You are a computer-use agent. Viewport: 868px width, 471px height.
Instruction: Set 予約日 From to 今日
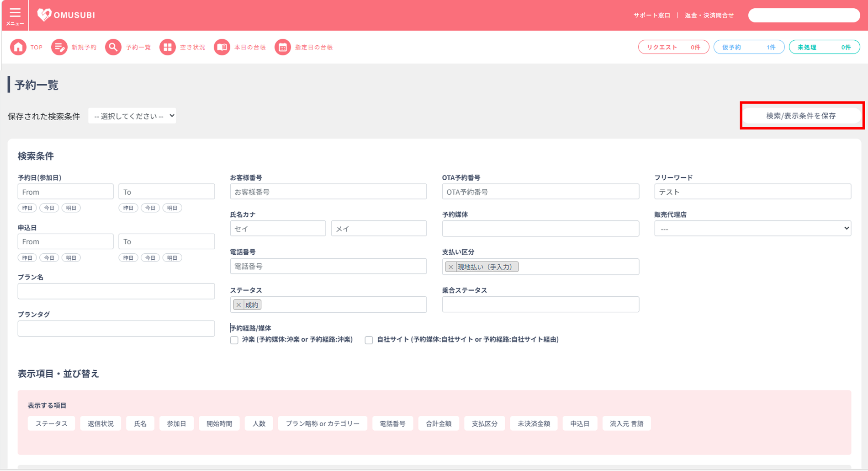pyautogui.click(x=49, y=208)
